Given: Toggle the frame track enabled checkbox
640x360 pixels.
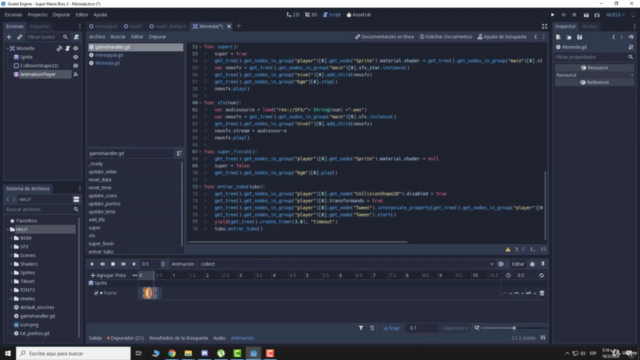Looking at the screenshot, I should (96, 293).
